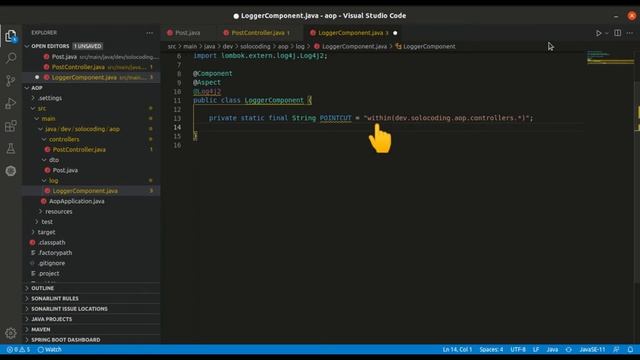The height and width of the screenshot is (360, 640).
Task: Expand the Java Projects section
Action: (x=91, y=319)
